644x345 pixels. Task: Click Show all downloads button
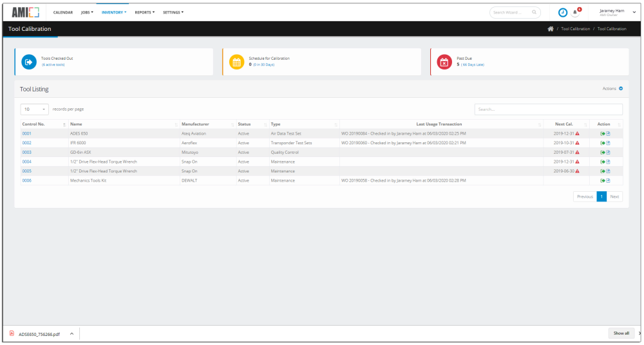[621, 333]
